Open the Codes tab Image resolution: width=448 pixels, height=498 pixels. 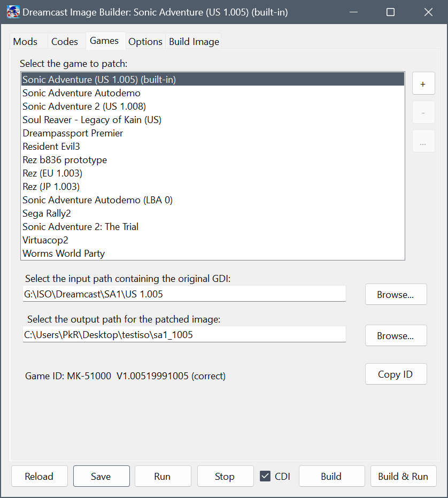(65, 41)
